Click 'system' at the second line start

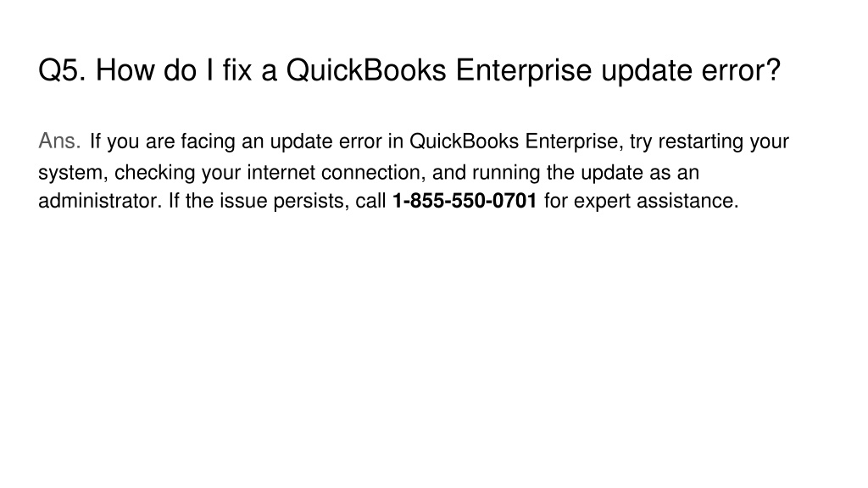[70, 173]
